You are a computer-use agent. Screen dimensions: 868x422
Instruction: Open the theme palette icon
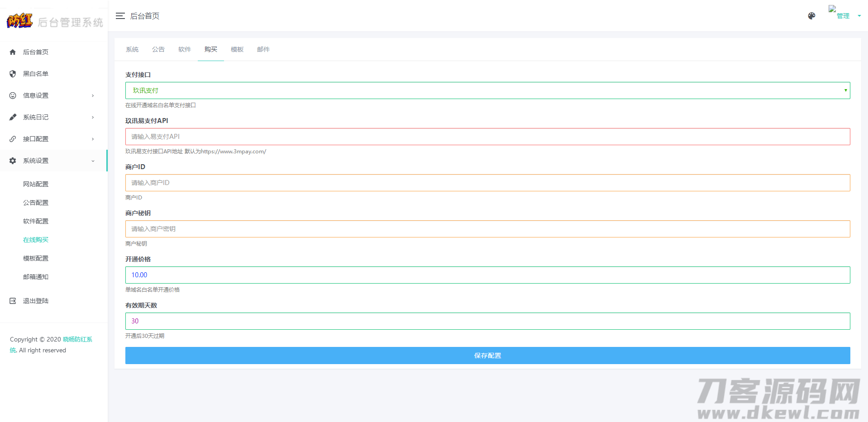811,16
